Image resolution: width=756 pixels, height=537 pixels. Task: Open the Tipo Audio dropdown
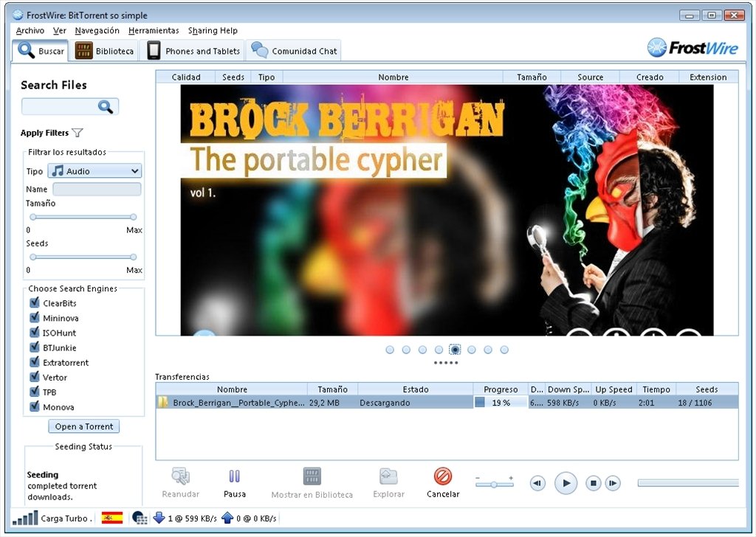[94, 171]
